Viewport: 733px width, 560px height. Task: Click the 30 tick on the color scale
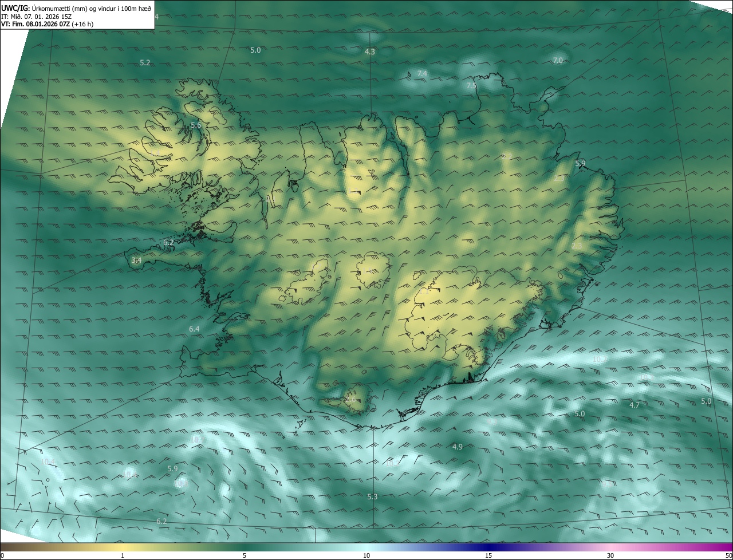coord(610,555)
